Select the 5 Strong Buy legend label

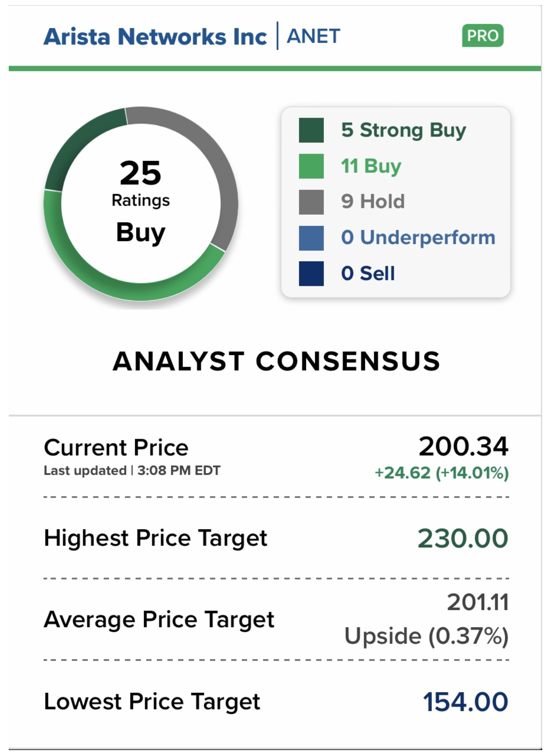pos(403,130)
